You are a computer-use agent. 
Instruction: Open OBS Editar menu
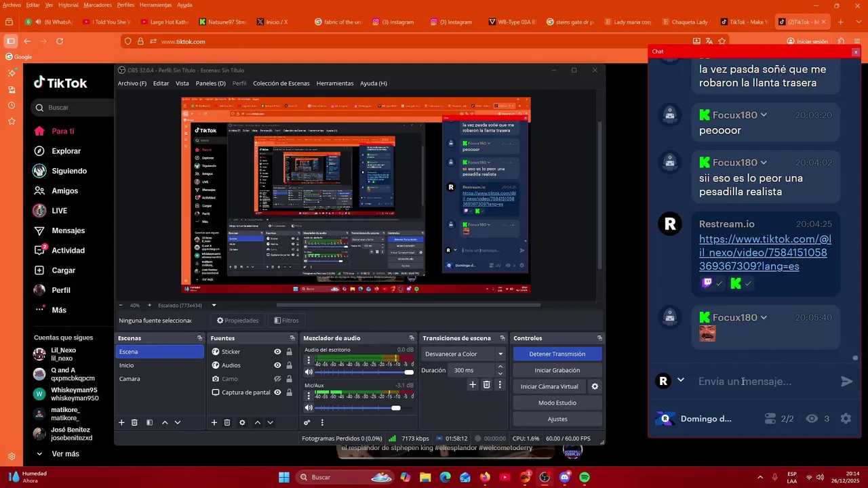[x=161, y=83]
